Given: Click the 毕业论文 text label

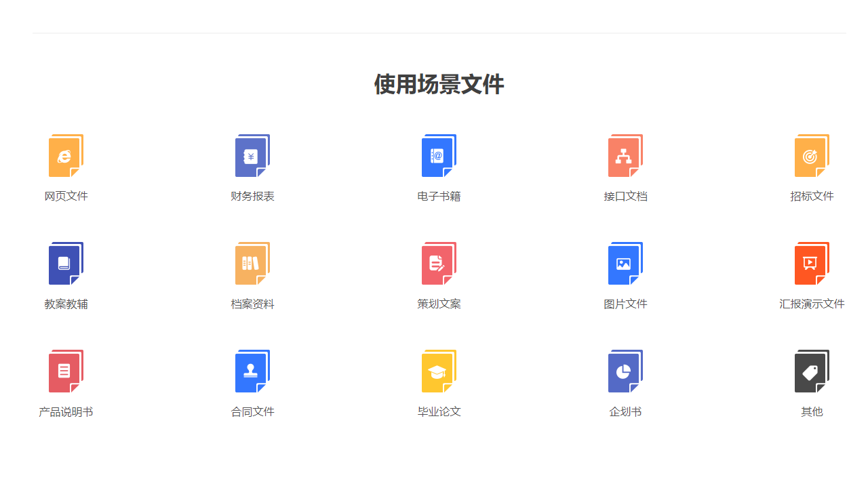Looking at the screenshot, I should coord(438,411).
